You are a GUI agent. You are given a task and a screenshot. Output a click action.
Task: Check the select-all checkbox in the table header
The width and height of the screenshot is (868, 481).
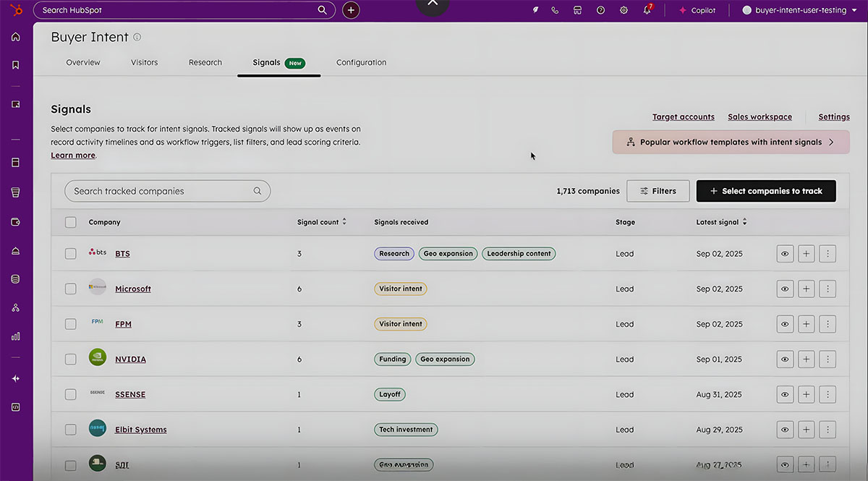pos(70,222)
